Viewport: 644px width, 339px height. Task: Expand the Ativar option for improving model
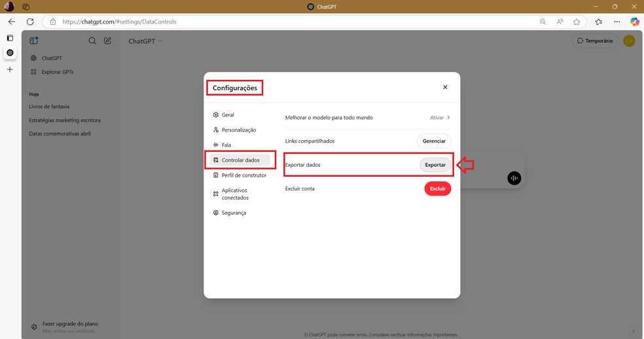[x=440, y=118]
